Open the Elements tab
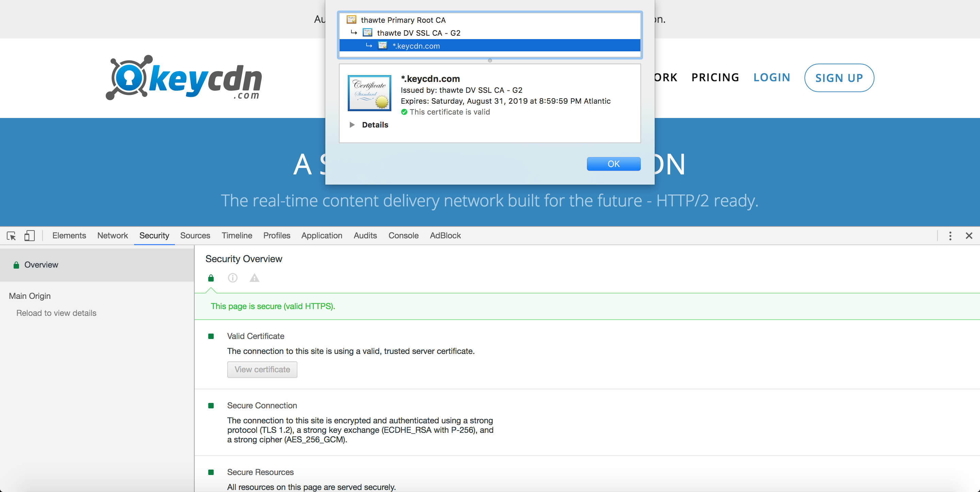 pos(69,236)
